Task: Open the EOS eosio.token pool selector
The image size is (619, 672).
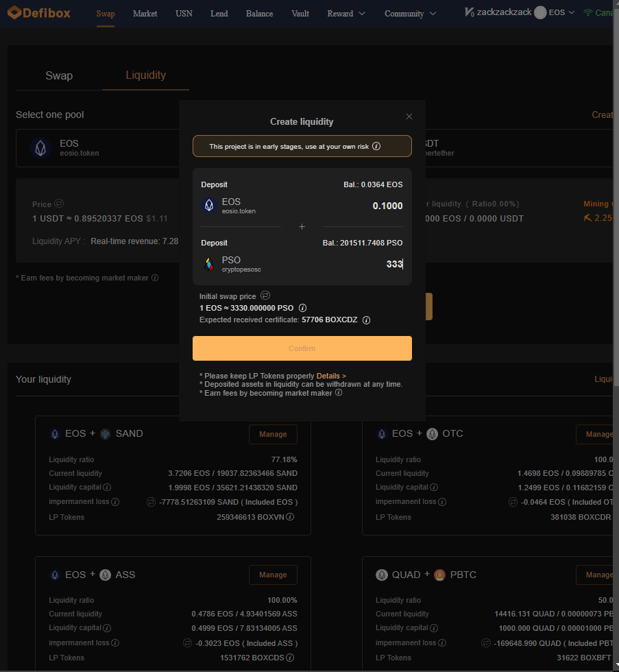Action: pos(97,148)
